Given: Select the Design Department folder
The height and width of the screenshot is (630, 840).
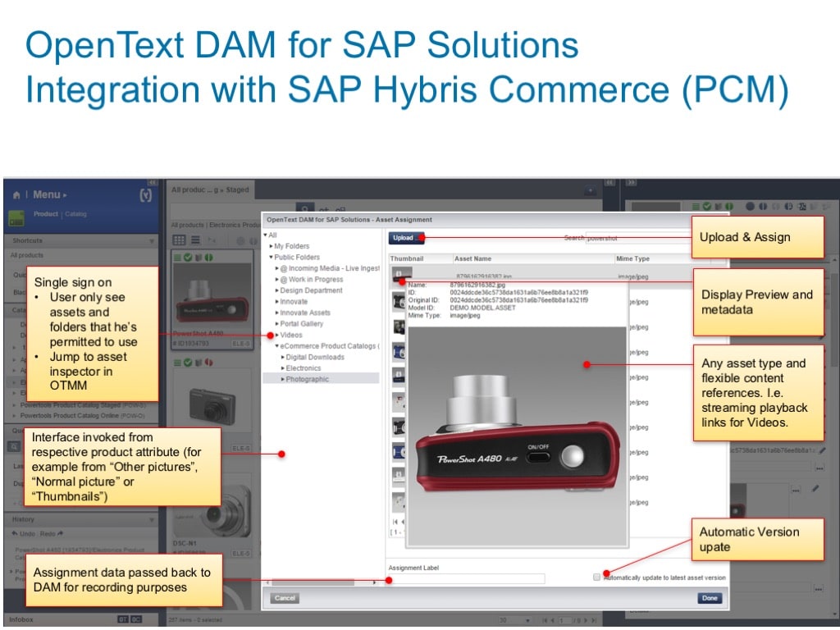Looking at the screenshot, I should click(311, 290).
